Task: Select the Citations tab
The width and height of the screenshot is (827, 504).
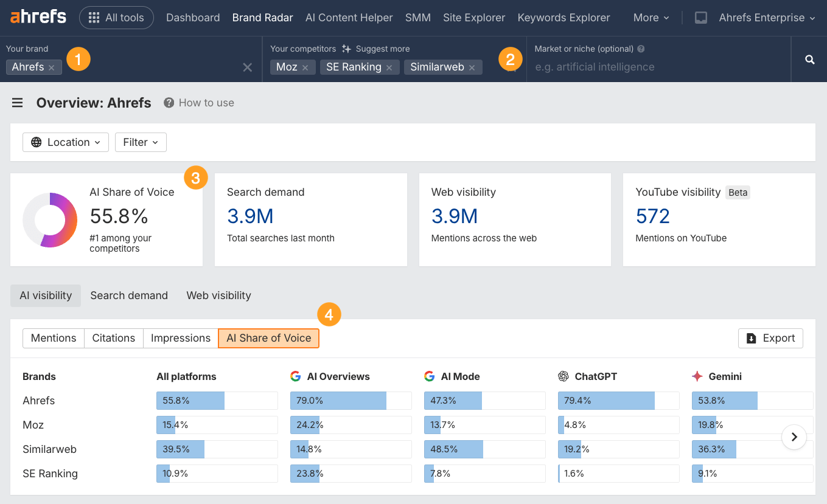Action: 113,338
